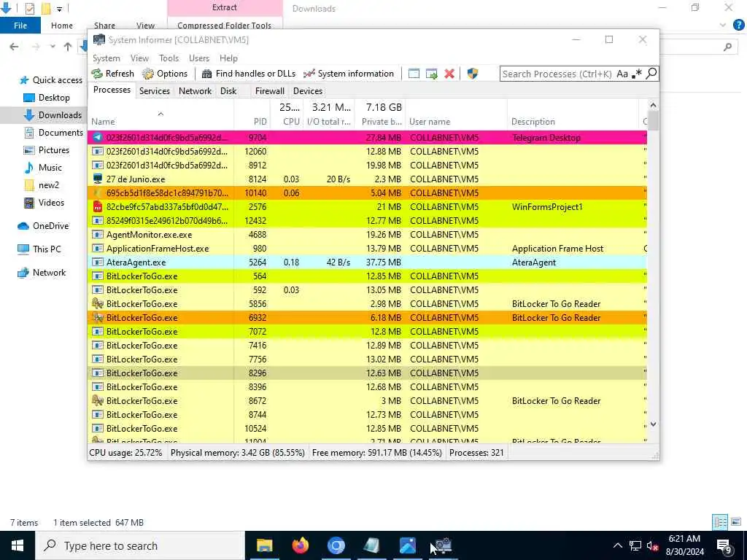Select the Telegram Desktop process PID 9704
The width and height of the screenshot is (747, 560).
pos(368,138)
